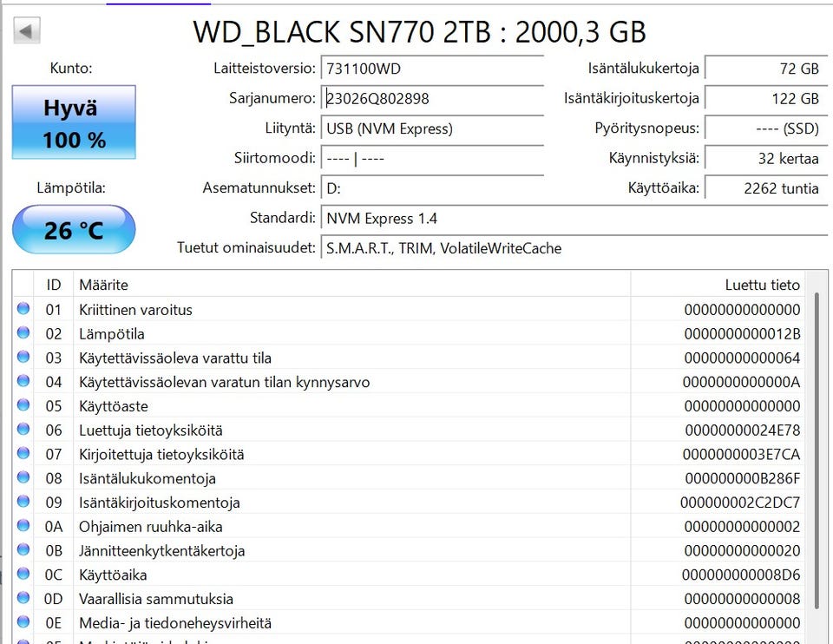Select the Käyttöaika attribute row 0C
833x644 pixels.
pos(409,575)
